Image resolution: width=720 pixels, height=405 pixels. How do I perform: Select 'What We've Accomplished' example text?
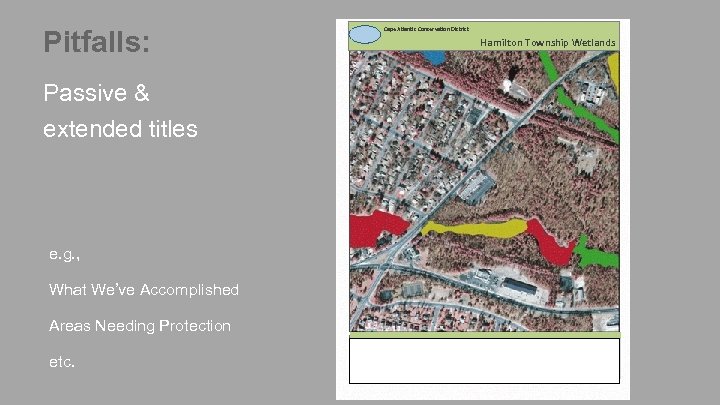[144, 290]
